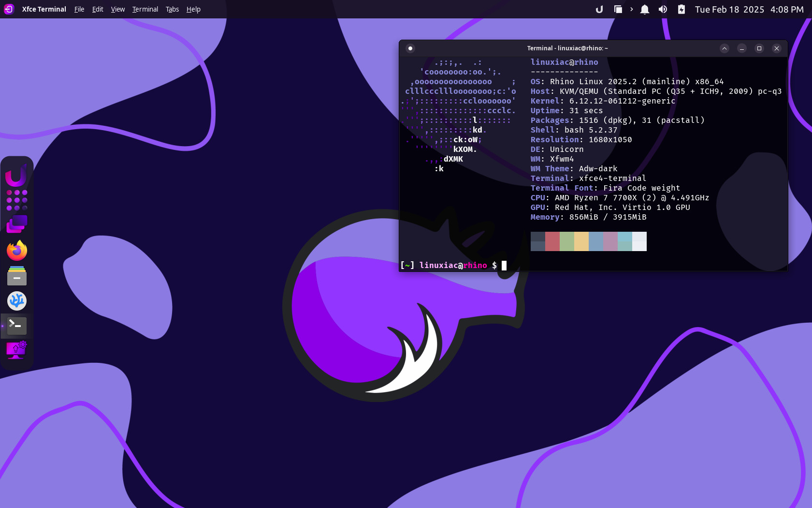Click the 'CPU: AMD Ryzen 7 7700X' line
Image resolution: width=812 pixels, height=508 pixels.
(620, 197)
